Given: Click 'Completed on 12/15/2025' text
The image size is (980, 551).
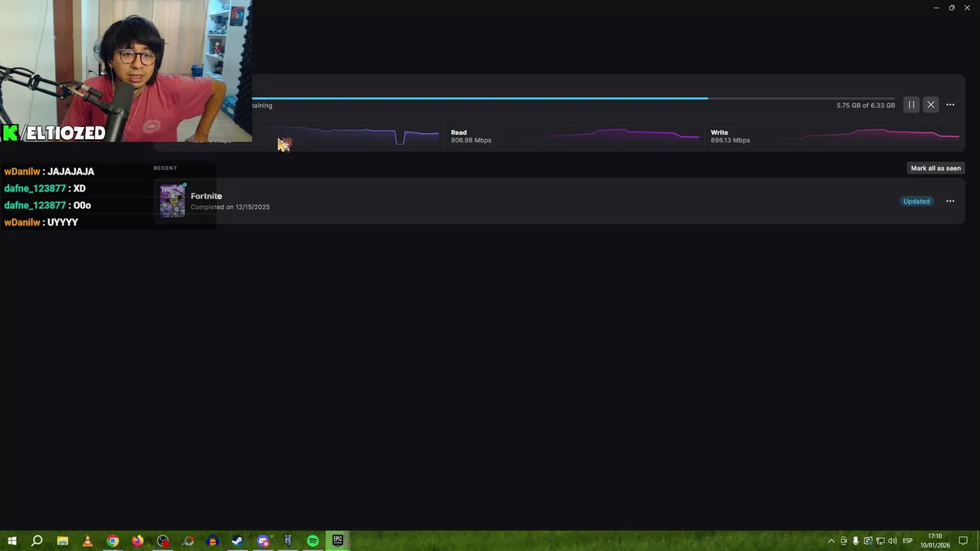Looking at the screenshot, I should pyautogui.click(x=230, y=207).
